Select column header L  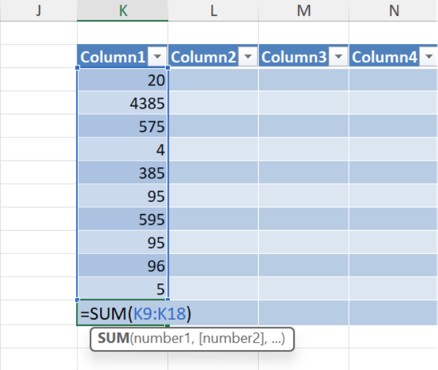pyautogui.click(x=213, y=11)
